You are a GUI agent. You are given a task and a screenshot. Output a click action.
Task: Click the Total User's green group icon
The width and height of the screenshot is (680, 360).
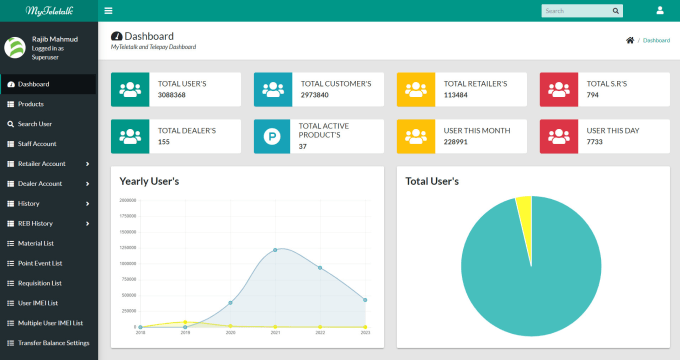130,89
